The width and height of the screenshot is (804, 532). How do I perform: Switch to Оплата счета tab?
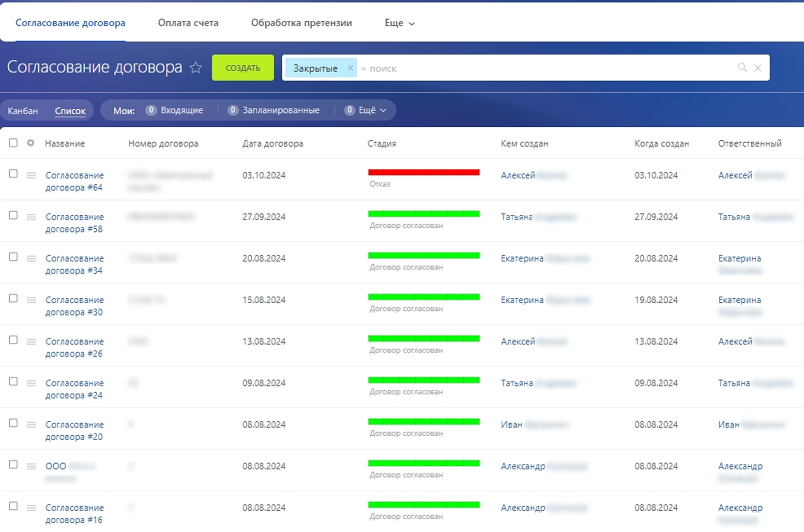point(188,23)
